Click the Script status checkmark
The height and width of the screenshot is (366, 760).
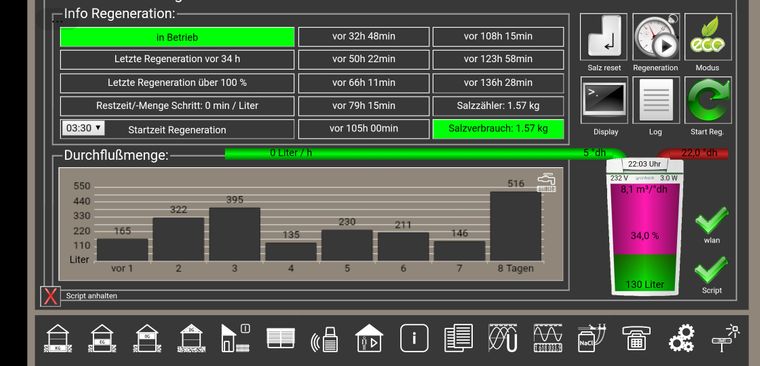[x=711, y=271]
